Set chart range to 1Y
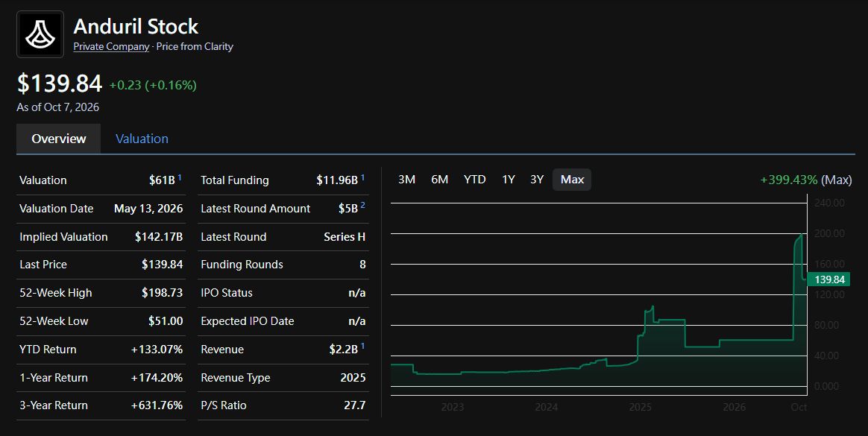The height and width of the screenshot is (436, 868). point(508,180)
